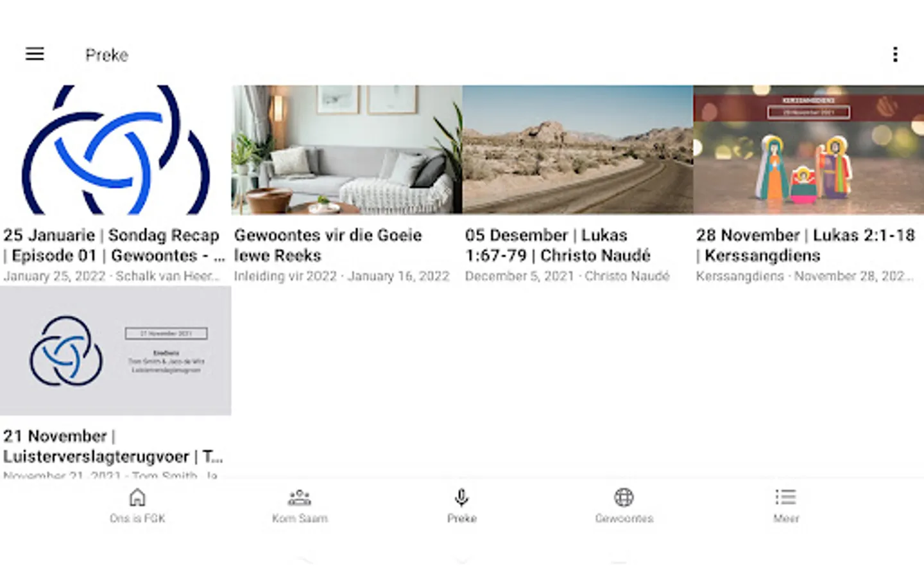Open the blue circles logo sermon thumbnail

(x=116, y=150)
